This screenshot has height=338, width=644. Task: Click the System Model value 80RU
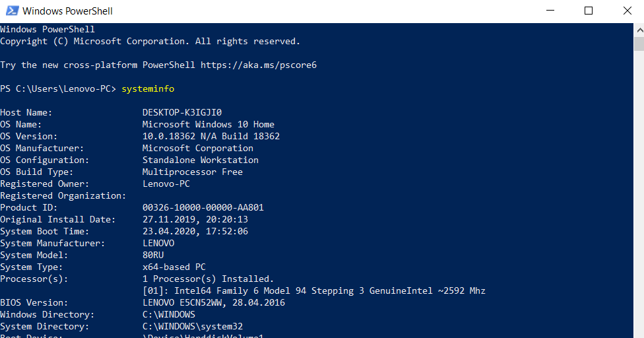tap(153, 255)
